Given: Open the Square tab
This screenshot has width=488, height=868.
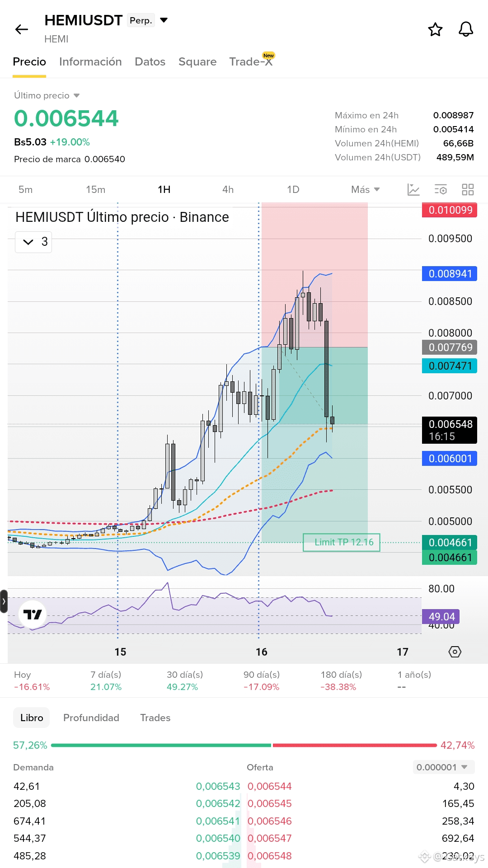Looking at the screenshot, I should coord(197,62).
